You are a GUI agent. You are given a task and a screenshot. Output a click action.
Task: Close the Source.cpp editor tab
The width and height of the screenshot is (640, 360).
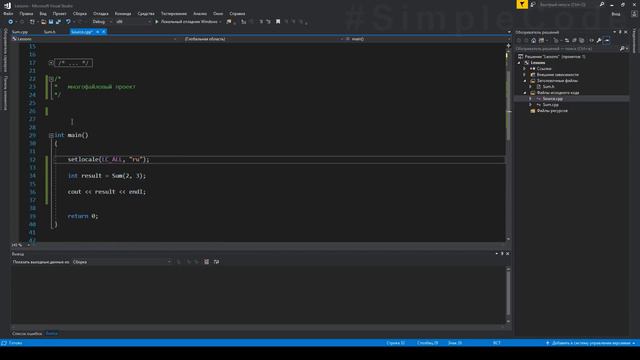(x=104, y=32)
